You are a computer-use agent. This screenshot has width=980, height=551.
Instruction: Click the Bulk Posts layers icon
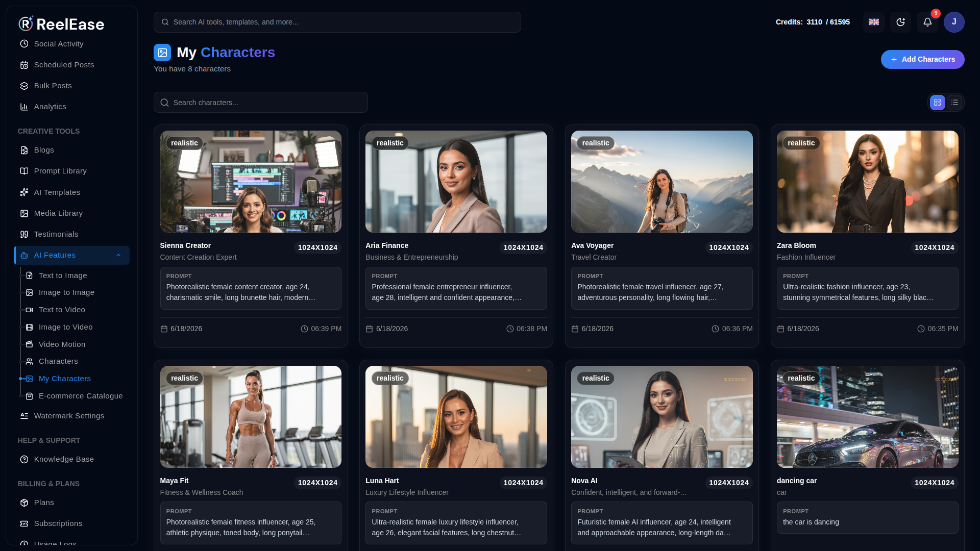click(x=24, y=86)
